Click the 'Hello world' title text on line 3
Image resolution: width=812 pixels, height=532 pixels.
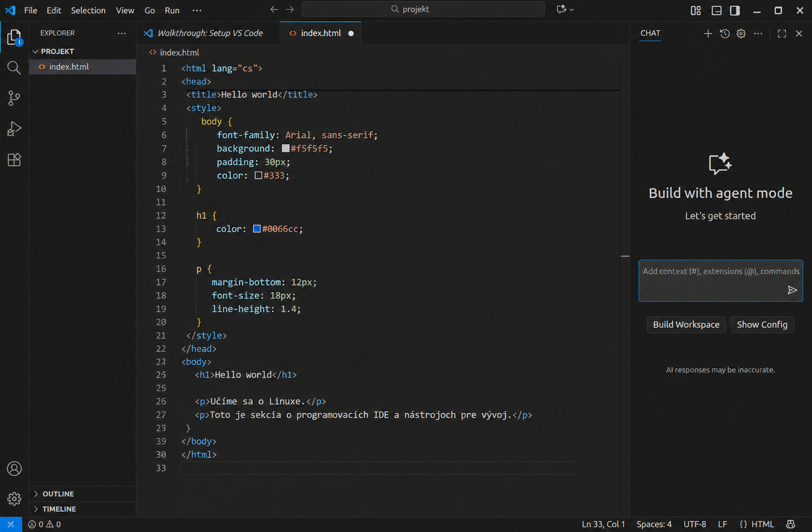249,94
